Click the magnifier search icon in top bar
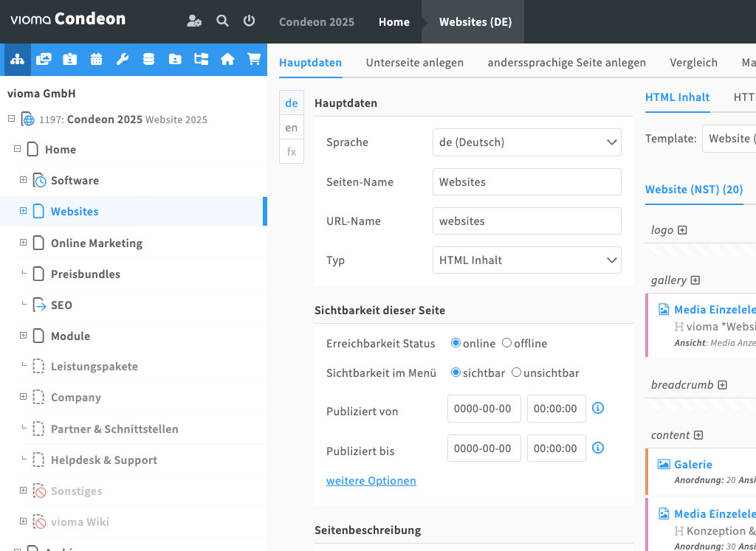Image resolution: width=756 pixels, height=551 pixels. coord(222,21)
